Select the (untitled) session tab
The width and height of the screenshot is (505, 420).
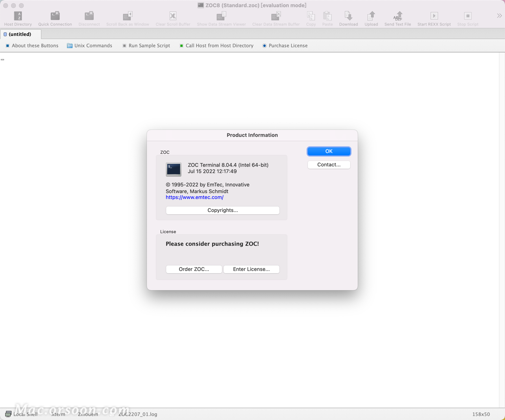tap(20, 34)
